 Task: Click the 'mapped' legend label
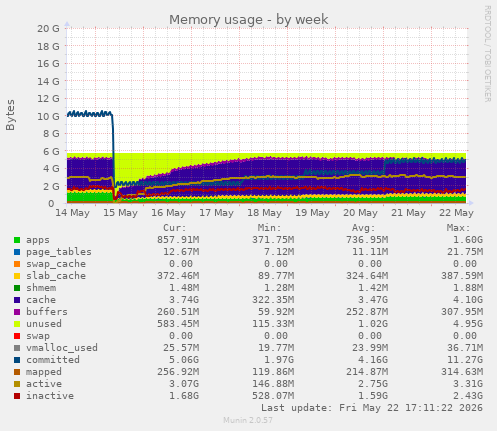point(44,372)
